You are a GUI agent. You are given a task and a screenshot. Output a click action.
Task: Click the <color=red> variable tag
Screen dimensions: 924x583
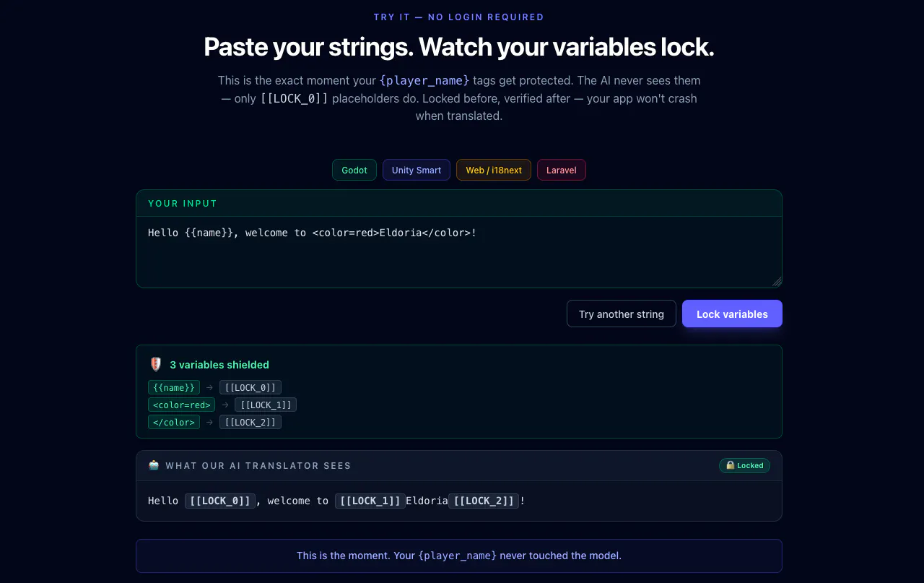click(181, 405)
